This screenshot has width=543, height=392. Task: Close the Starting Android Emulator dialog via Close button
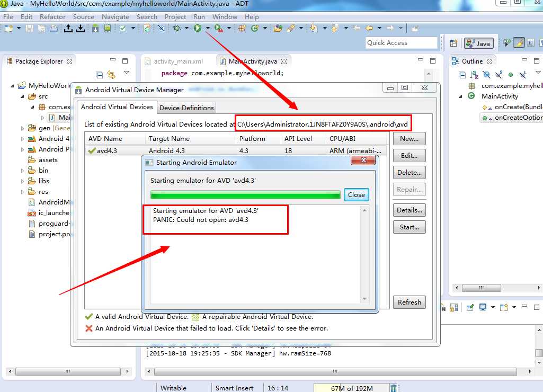[357, 194]
